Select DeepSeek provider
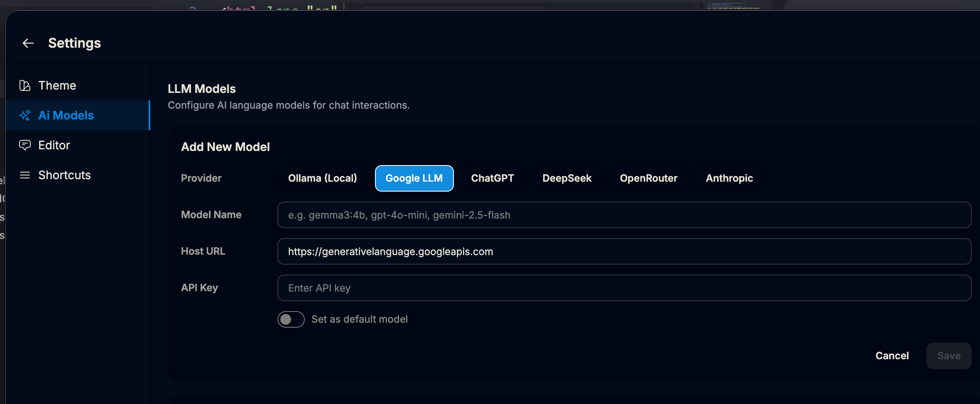The image size is (980, 404). pyautogui.click(x=567, y=178)
